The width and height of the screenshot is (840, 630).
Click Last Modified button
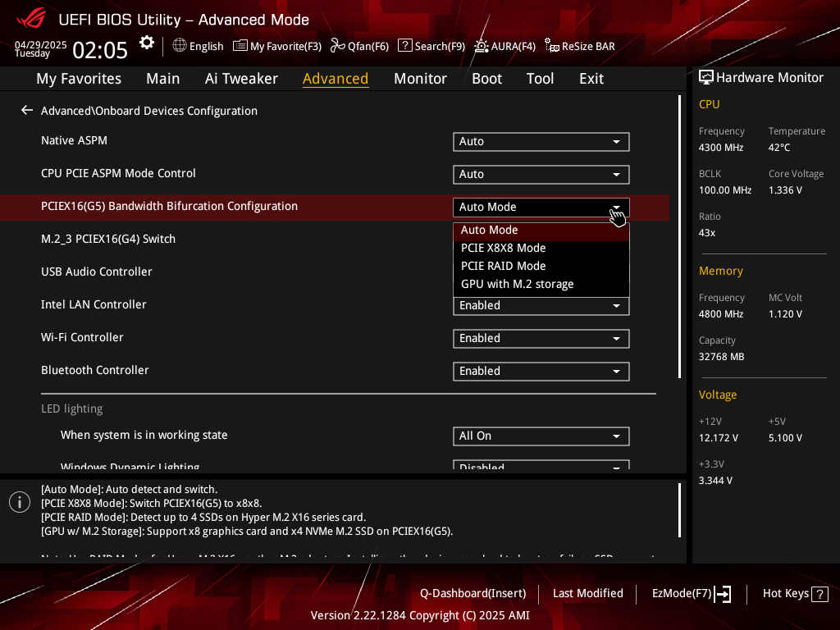coord(587,594)
